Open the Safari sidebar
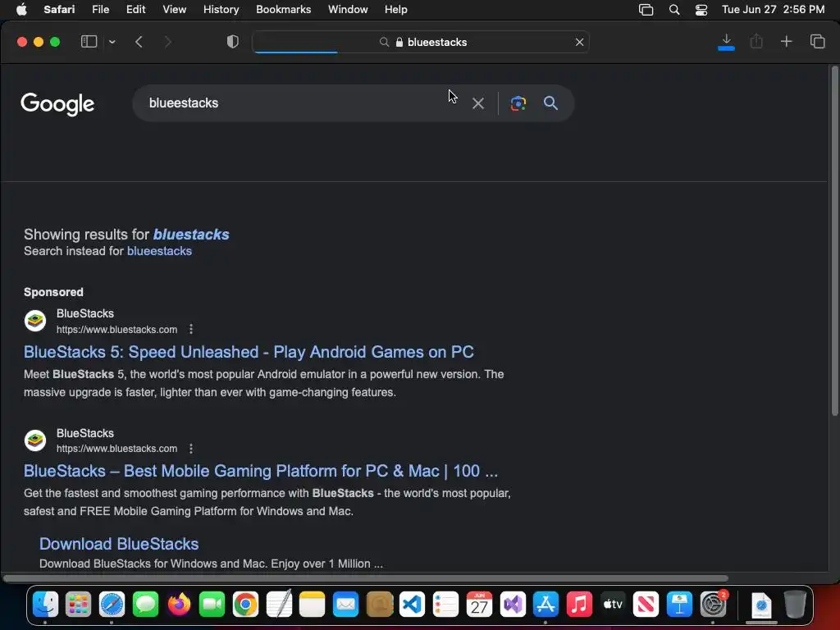The height and width of the screenshot is (630, 840). point(89,42)
